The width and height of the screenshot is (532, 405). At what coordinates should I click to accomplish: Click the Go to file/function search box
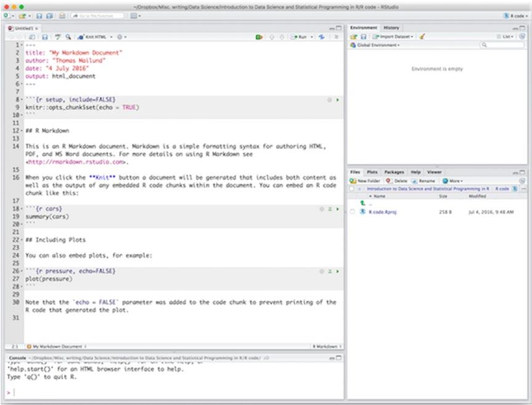point(98,16)
